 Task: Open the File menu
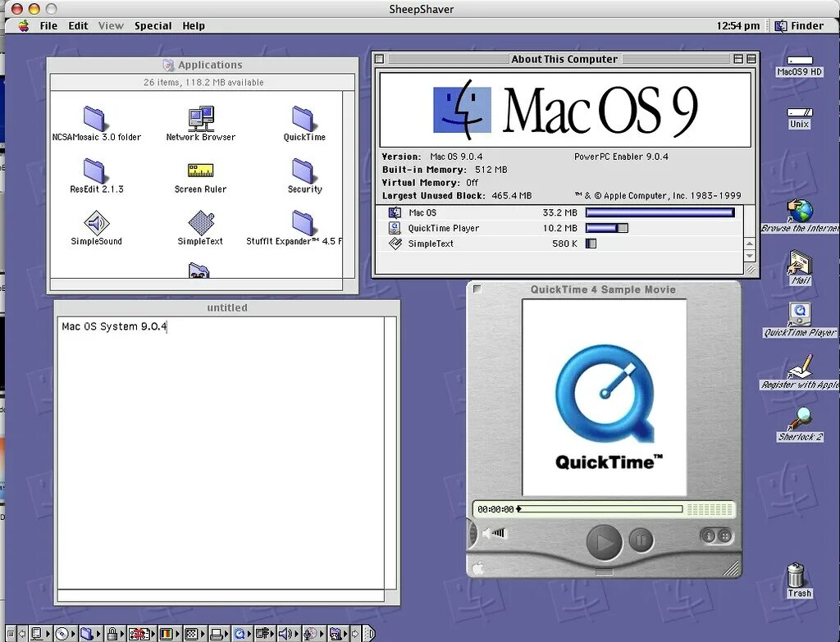(x=48, y=25)
